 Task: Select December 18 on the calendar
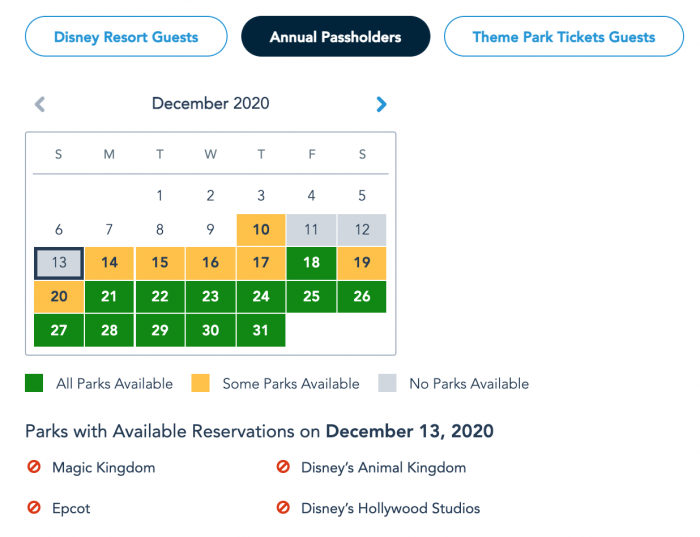pyautogui.click(x=311, y=263)
